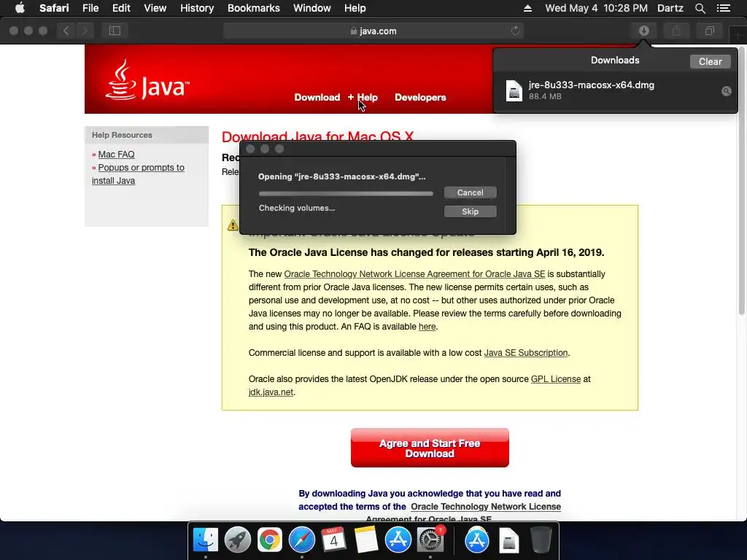Image resolution: width=747 pixels, height=560 pixels.
Task: Click Help in the Java site header
Action: [368, 97]
